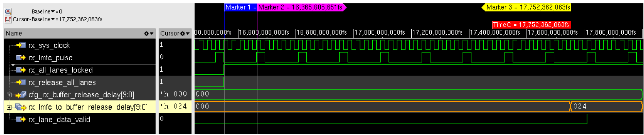
Task: Click the Cursor column header label
Action: [x=170, y=33]
